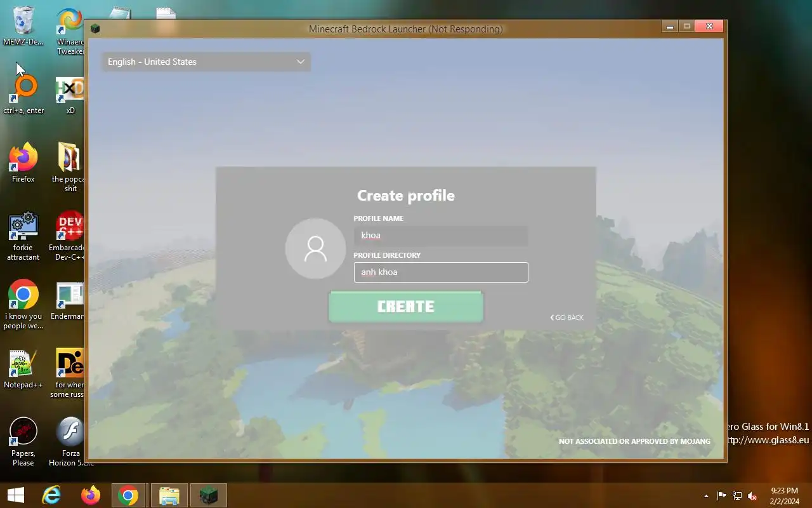Switch to Minecraft launcher taskbar button
812x508 pixels.
pos(208,495)
